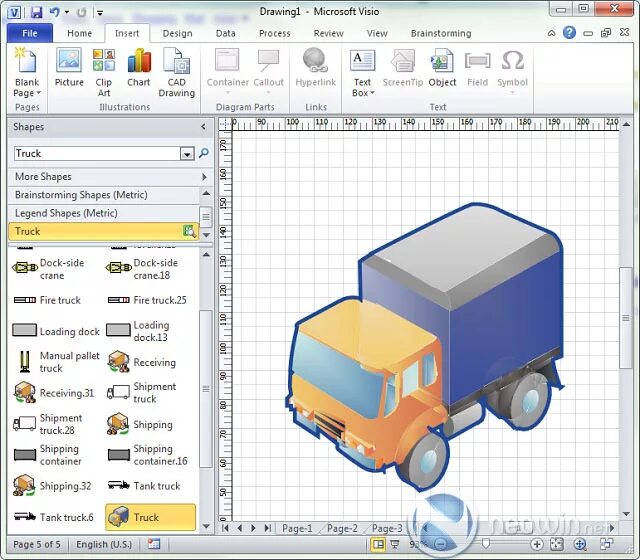Viewport: 640px width, 560px height.
Task: Insert an Object from Text group
Action: pos(442,67)
